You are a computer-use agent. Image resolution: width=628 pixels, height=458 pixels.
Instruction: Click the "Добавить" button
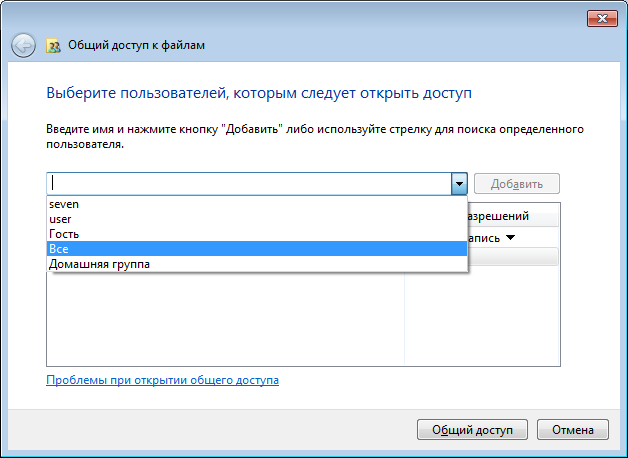(517, 184)
